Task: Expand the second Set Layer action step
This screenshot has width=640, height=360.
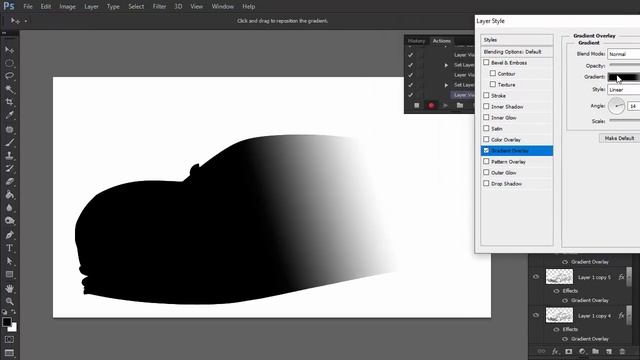Action: (x=446, y=85)
